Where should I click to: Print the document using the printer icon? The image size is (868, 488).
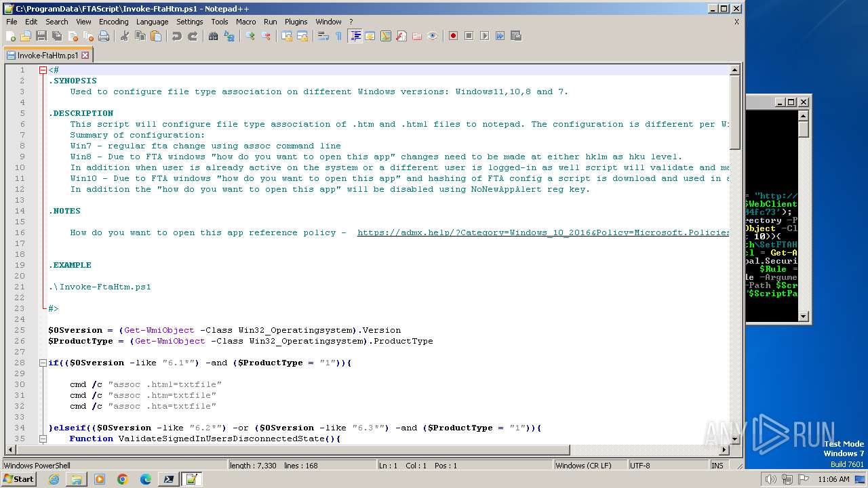[104, 36]
